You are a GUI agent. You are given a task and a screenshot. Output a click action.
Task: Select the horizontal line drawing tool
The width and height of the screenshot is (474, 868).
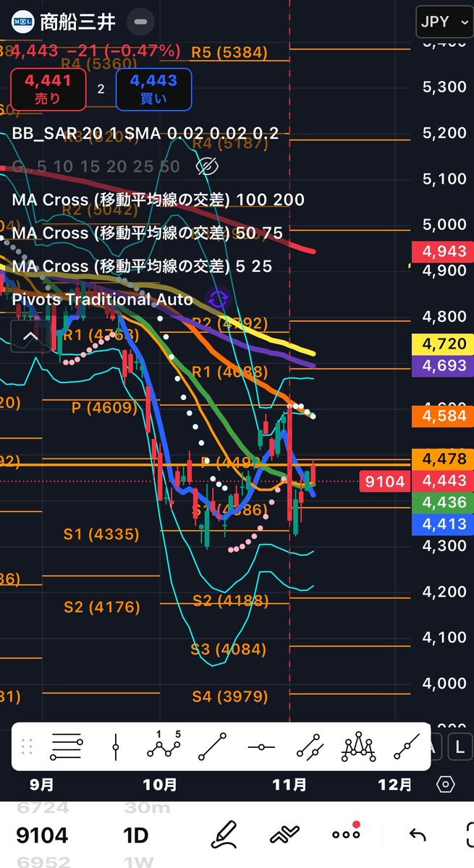coord(261,746)
